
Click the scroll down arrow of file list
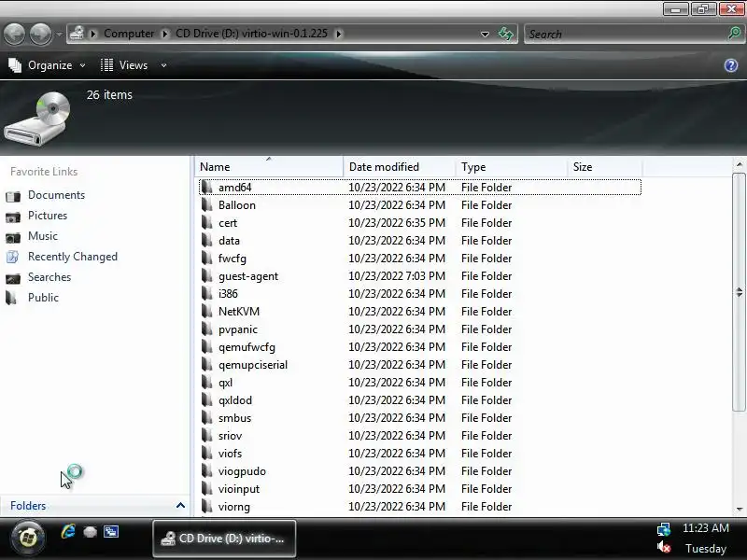[739, 509]
